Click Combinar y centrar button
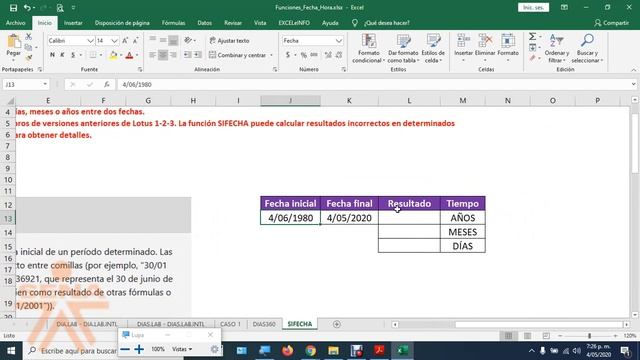 click(x=238, y=55)
